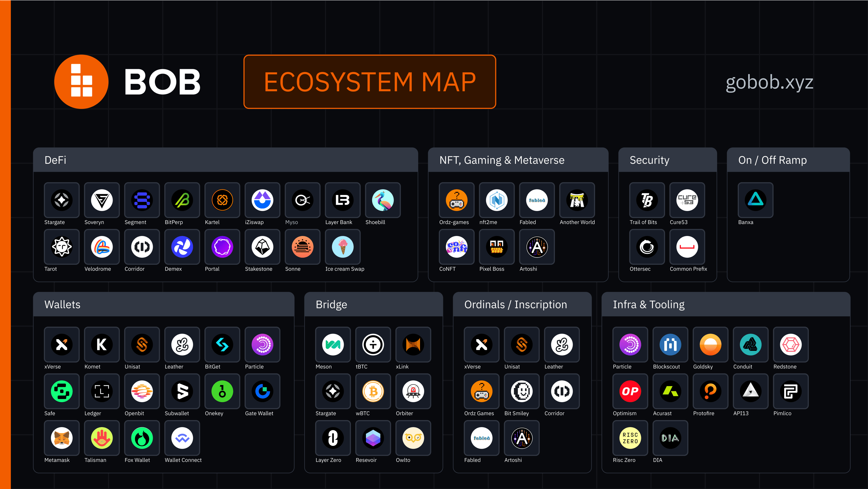The width and height of the screenshot is (868, 489).
Task: Open the Another World icon
Action: point(577,200)
